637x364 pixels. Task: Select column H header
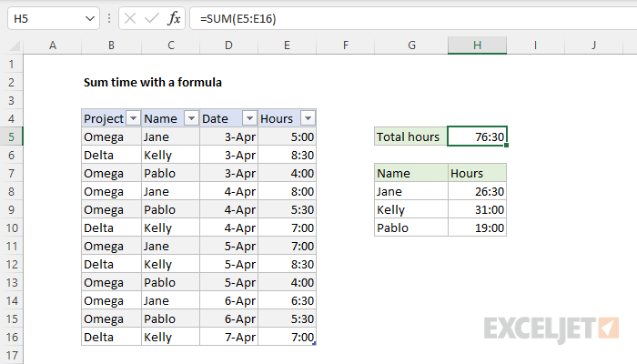pyautogui.click(x=477, y=45)
